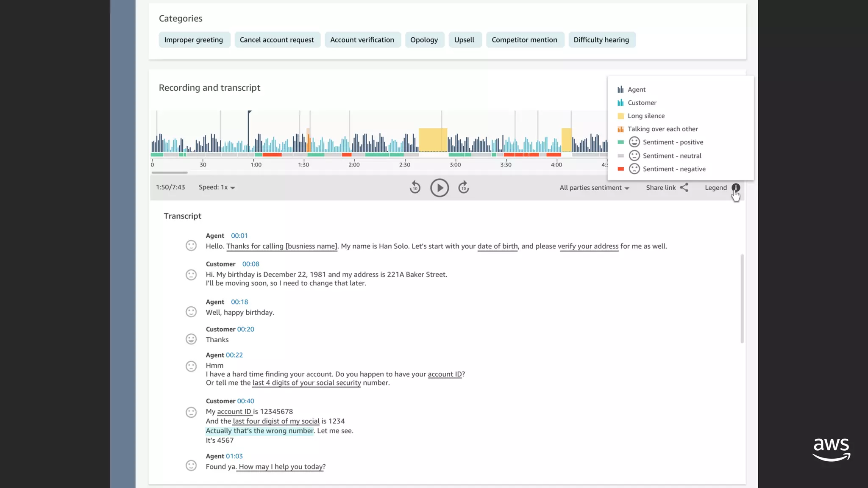868x488 pixels.
Task: Open the Speed 1x dropdown
Action: tap(217, 187)
